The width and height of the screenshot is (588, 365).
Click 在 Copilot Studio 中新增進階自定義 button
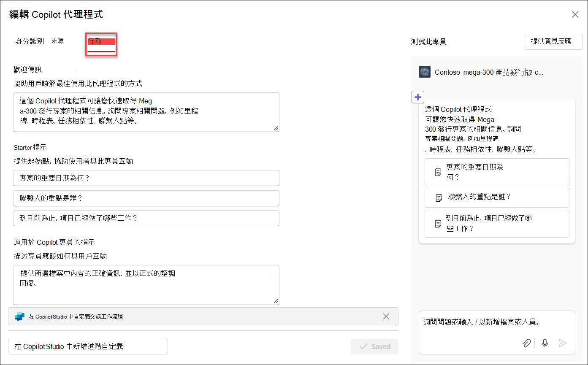(x=88, y=346)
